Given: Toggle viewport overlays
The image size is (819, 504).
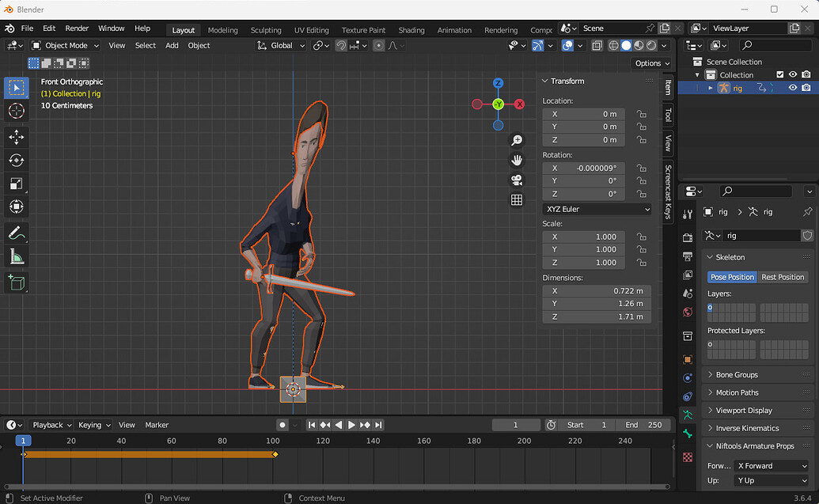Looking at the screenshot, I should tap(567, 45).
